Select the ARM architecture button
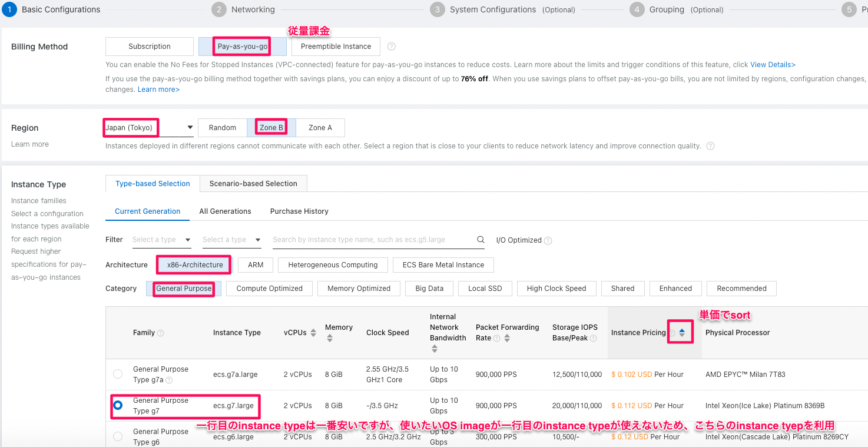Screen dimensions: 868x447 (256, 265)
